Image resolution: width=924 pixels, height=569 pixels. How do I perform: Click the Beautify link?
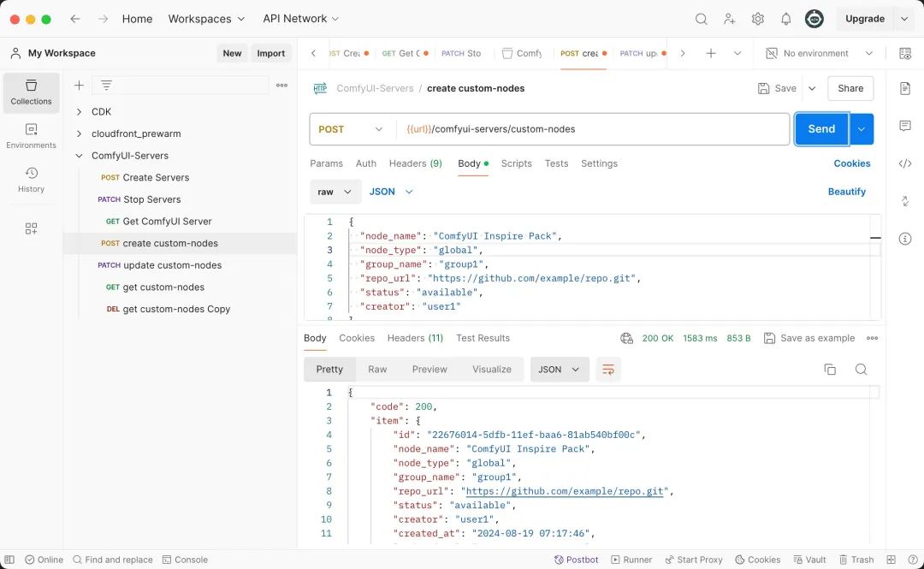[x=847, y=192]
